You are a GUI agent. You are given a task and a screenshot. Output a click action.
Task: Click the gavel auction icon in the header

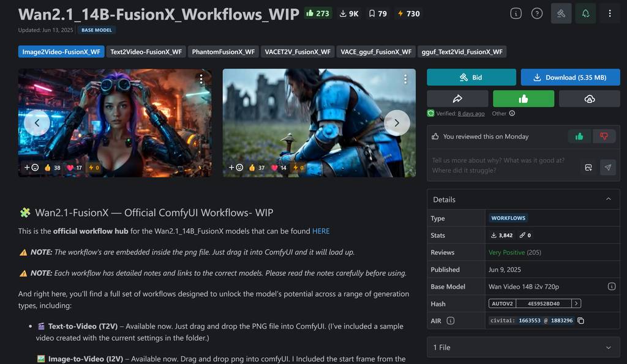561,13
